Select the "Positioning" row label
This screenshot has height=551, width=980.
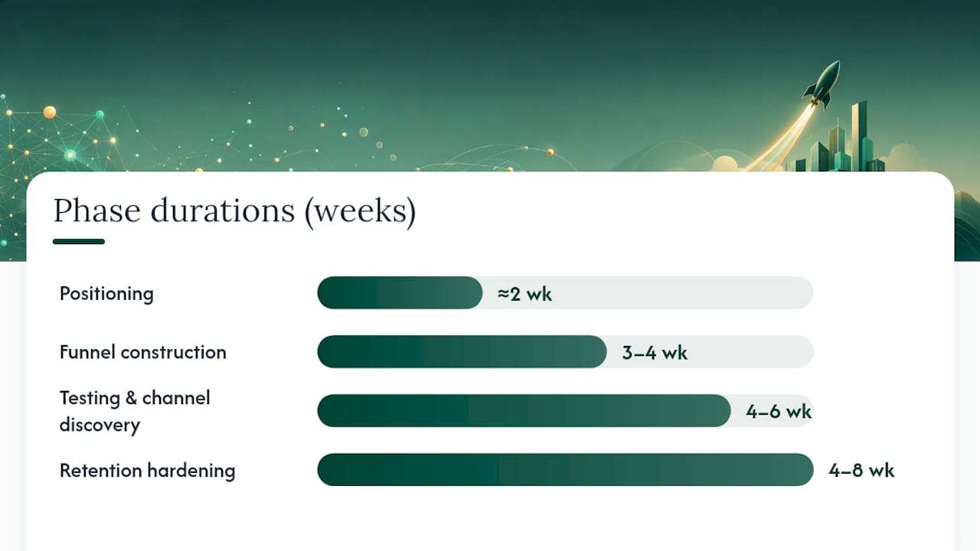pos(106,294)
